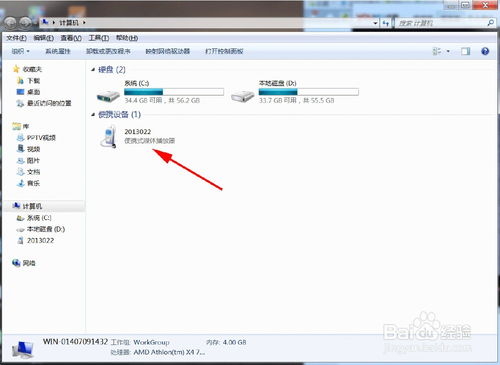The height and width of the screenshot is (365, 500).
Task: Click the 系统属性 toolbar button
Action: (x=58, y=51)
